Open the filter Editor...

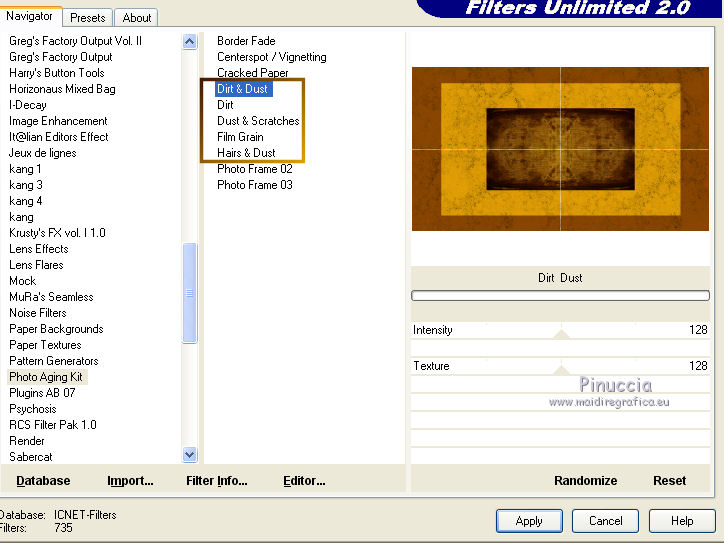pyautogui.click(x=304, y=481)
